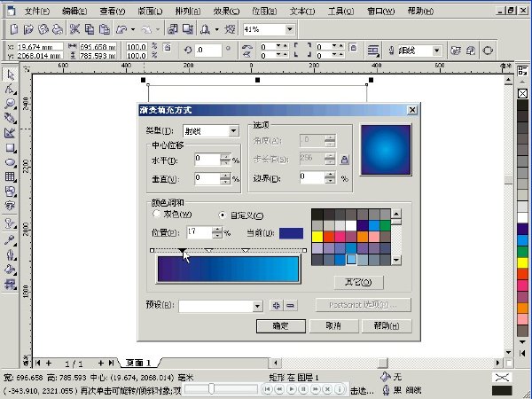The width and height of the screenshot is (532, 399).
Task: Select the Eyedropper tool
Action: click(x=10, y=240)
